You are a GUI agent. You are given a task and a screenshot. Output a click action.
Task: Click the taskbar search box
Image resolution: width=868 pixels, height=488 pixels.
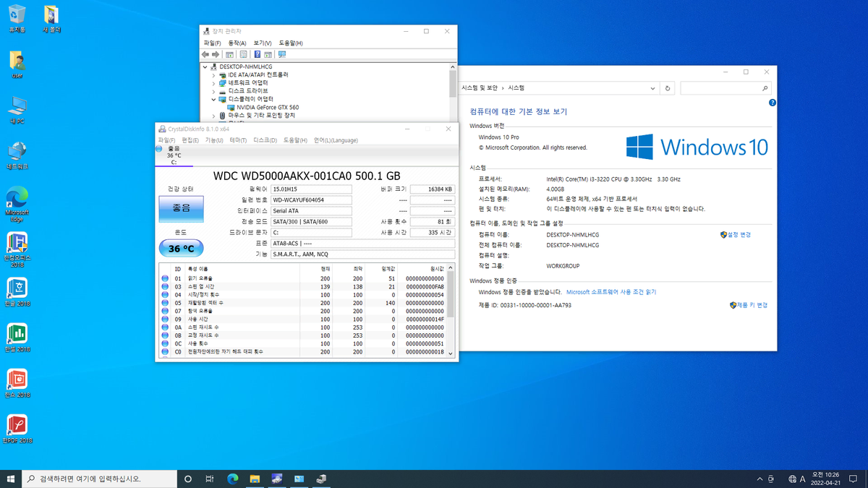point(99,479)
